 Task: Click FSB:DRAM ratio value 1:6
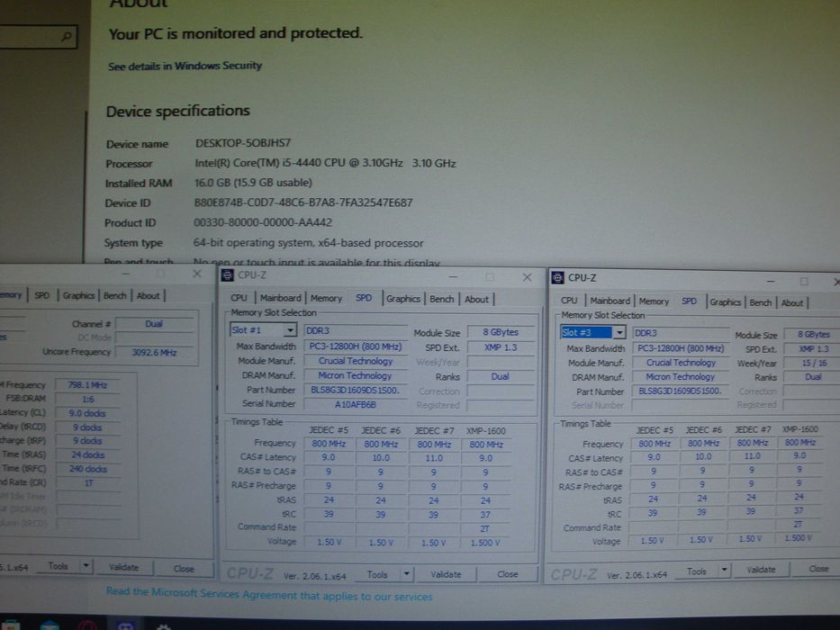[87, 399]
